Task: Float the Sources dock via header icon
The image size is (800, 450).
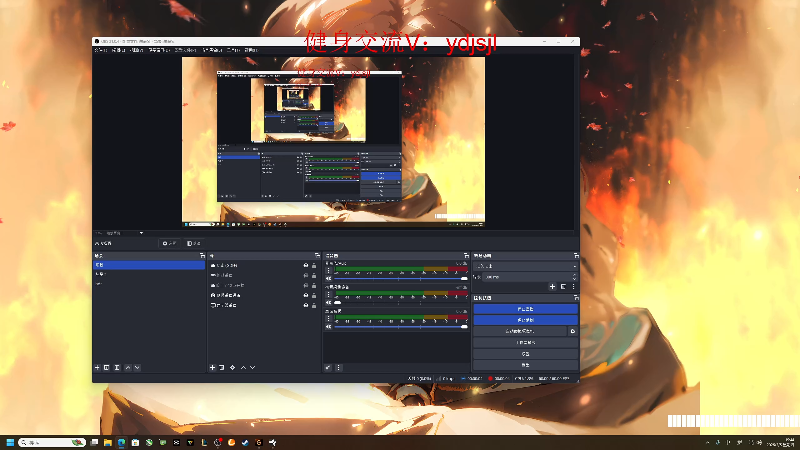Action: tap(317, 256)
